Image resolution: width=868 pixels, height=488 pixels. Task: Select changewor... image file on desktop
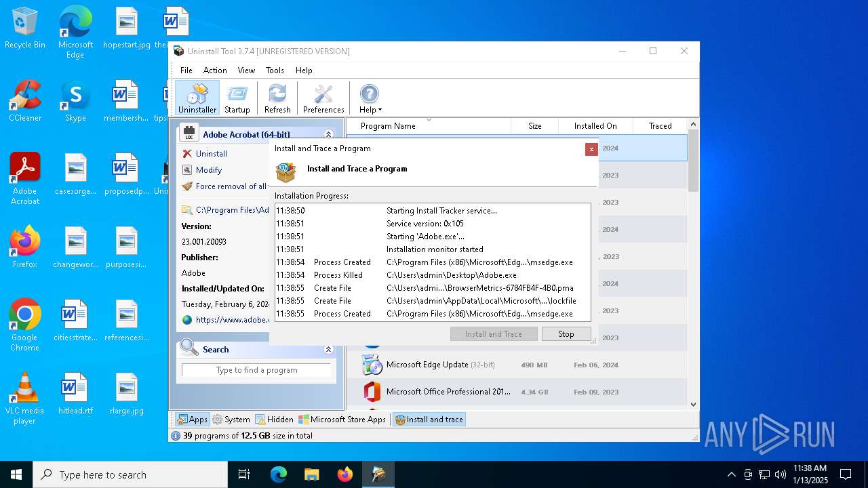75,247
